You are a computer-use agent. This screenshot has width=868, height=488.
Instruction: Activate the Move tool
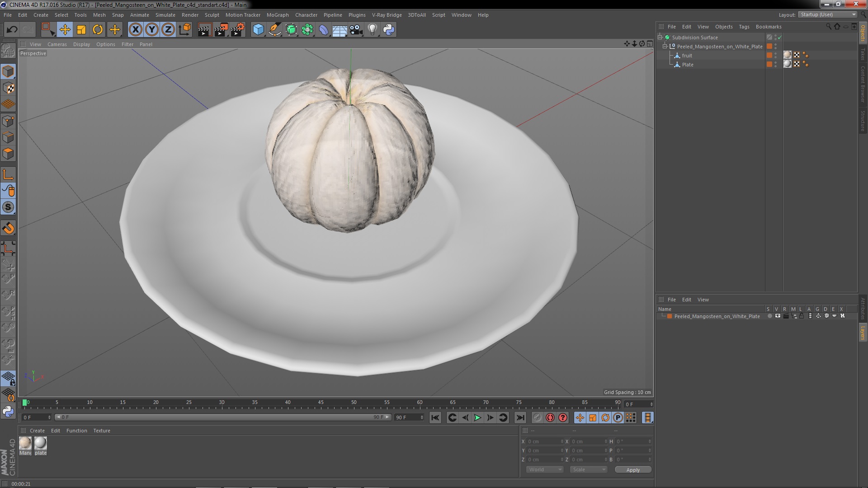click(65, 30)
